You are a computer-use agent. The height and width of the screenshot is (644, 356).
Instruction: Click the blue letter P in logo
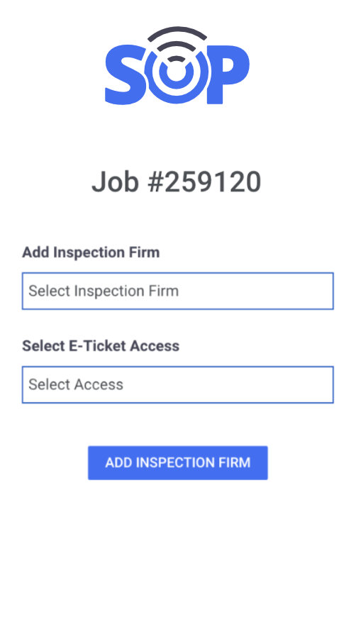228,74
